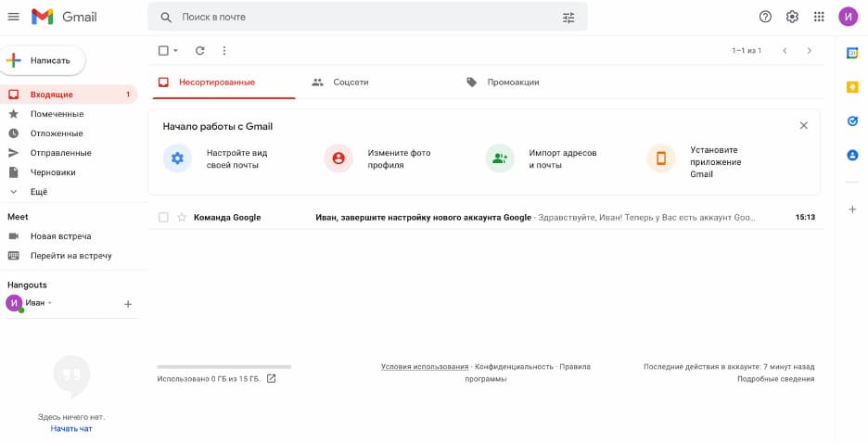Click the Написать compose button
The width and height of the screenshot is (868, 443).
(43, 61)
